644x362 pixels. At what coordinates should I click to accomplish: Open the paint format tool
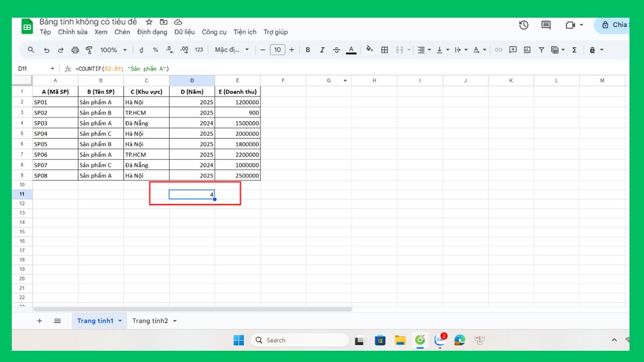89,49
